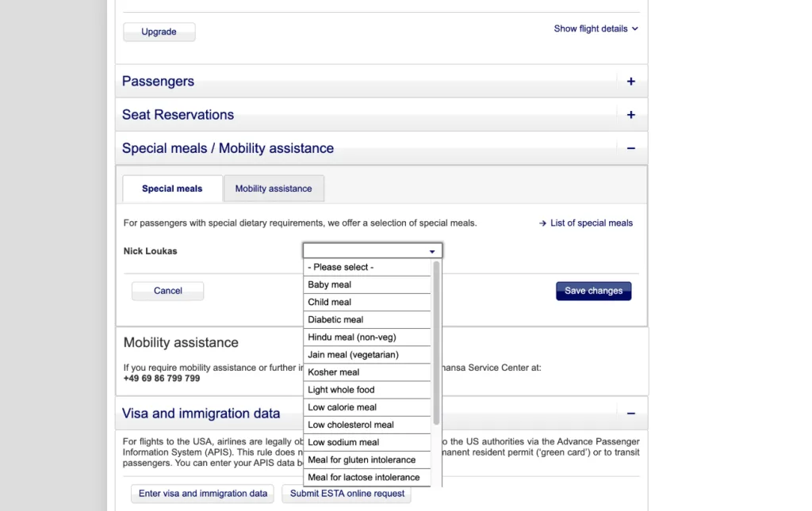Select Child meal option

(x=367, y=303)
